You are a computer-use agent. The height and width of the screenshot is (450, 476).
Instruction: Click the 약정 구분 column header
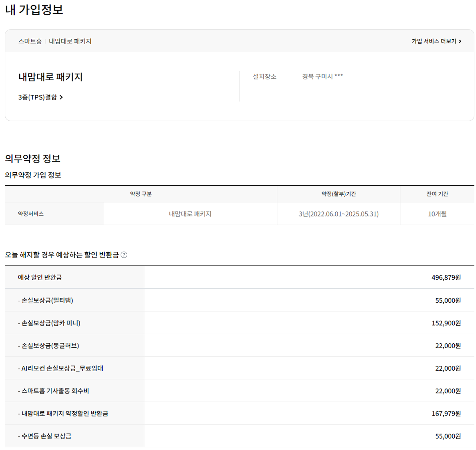tap(141, 194)
